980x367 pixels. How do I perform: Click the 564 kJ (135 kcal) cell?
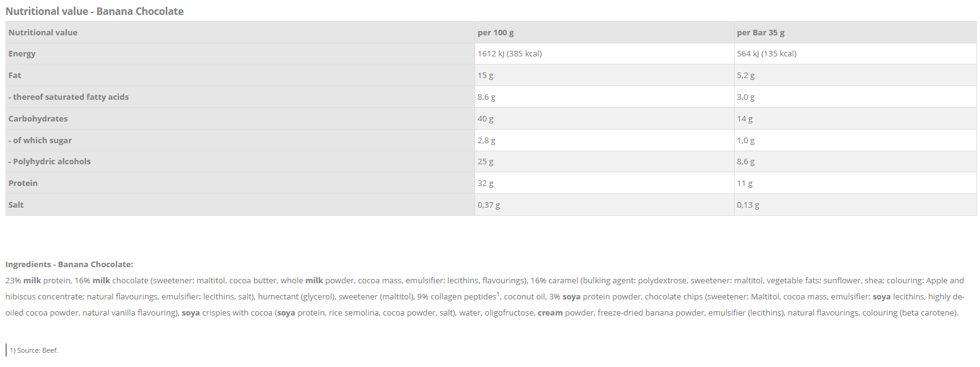[x=766, y=54]
